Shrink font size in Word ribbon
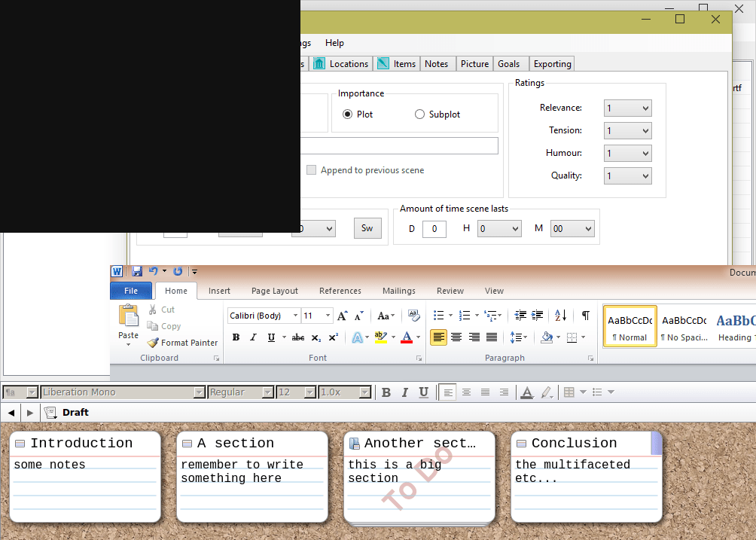 pos(358,316)
